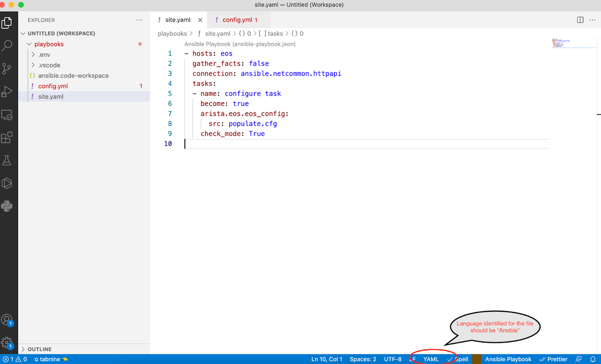Change the YAML language mode
This screenshot has width=601, height=364.
click(431, 359)
